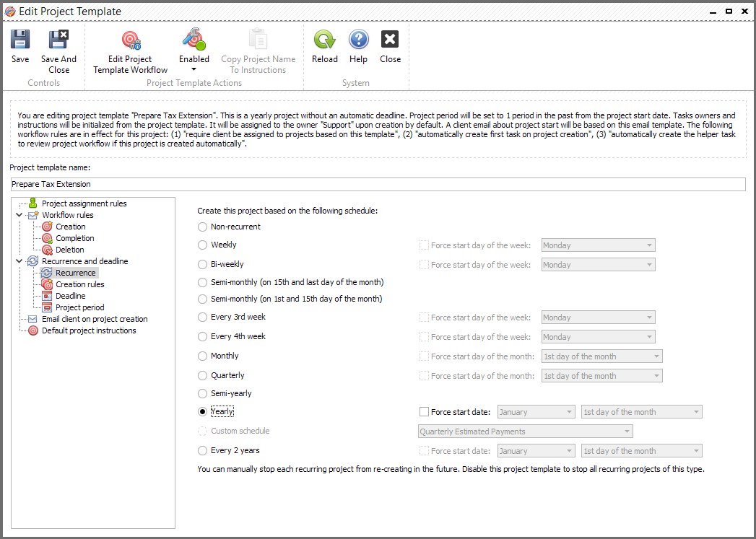Enable Force start date checkbox for Yearly
The width and height of the screenshot is (756, 539).
[424, 412]
